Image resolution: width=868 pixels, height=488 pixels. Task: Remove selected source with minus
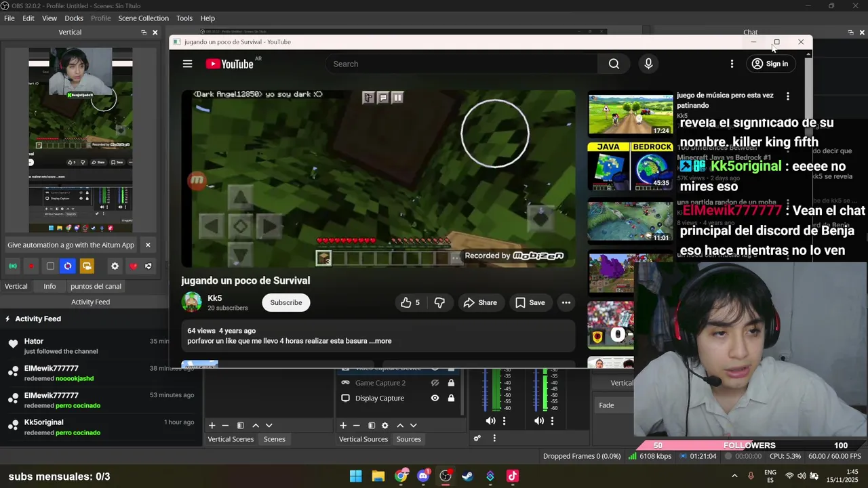pos(356,426)
